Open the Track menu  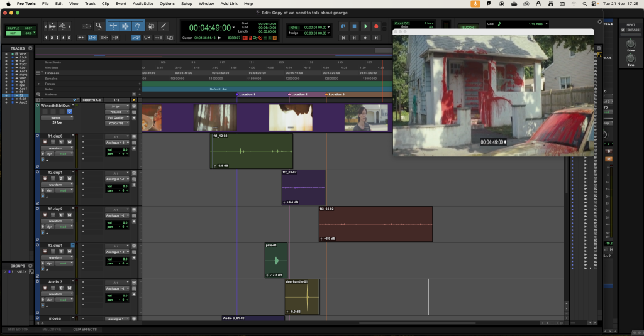[x=90, y=4]
